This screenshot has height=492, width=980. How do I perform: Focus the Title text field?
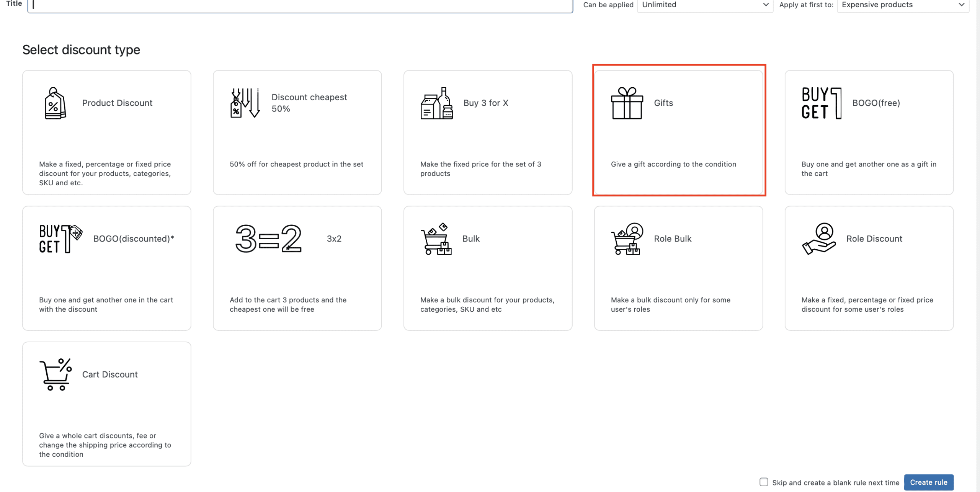click(x=300, y=5)
